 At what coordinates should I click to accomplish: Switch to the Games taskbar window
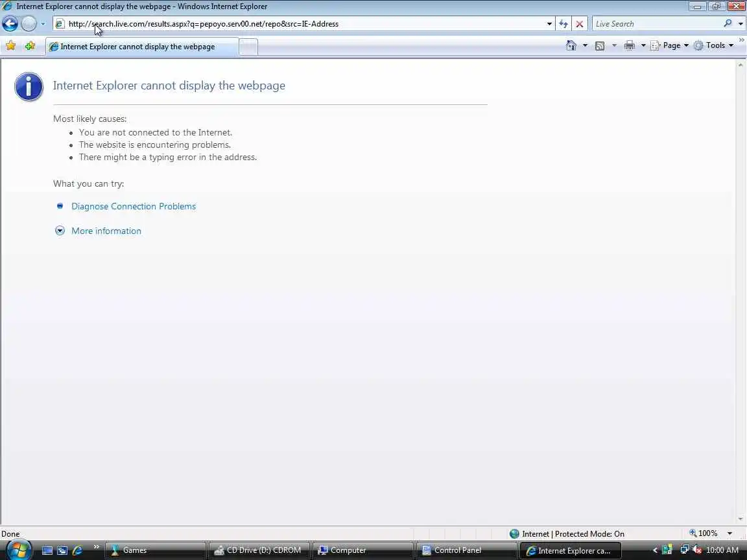tap(156, 550)
